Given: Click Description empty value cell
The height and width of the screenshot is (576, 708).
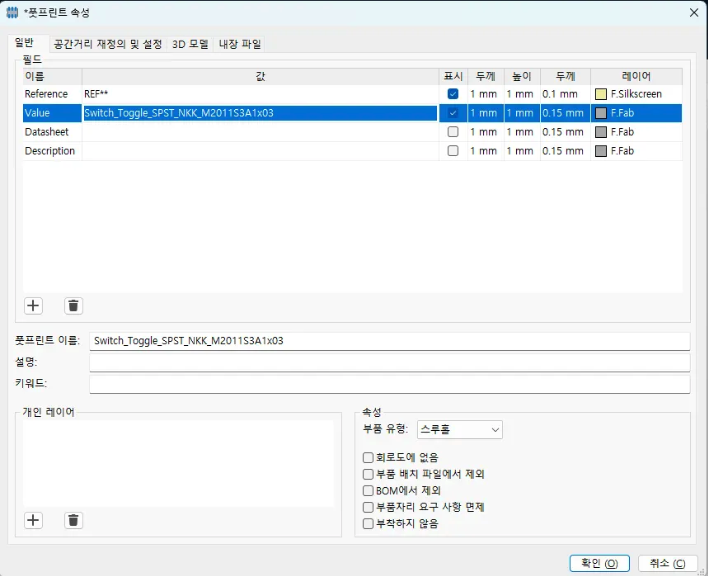Looking at the screenshot, I should (260, 151).
